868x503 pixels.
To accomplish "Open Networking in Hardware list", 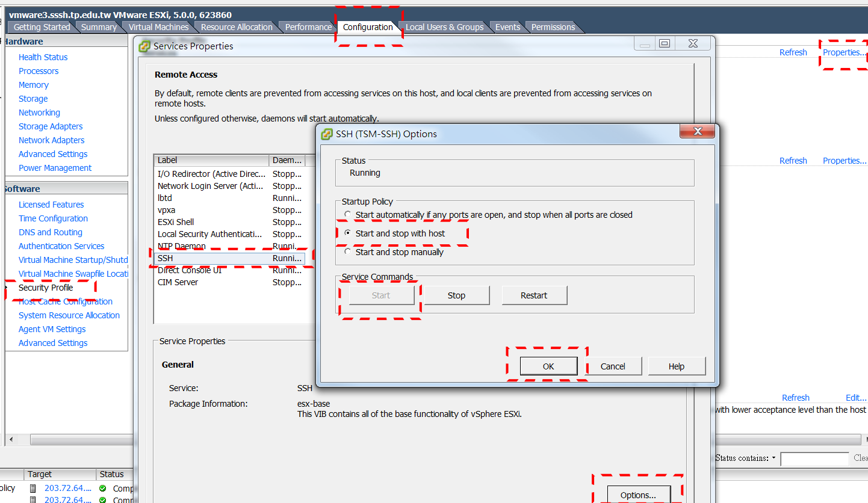I will pos(39,113).
